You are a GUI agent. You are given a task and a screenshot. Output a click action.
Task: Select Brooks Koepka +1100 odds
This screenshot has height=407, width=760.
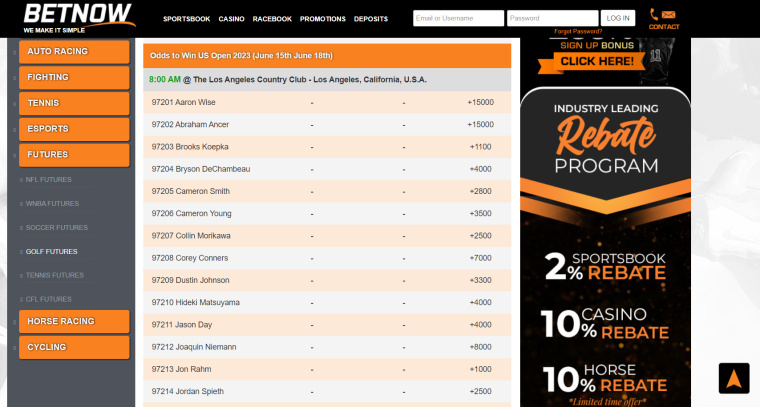(x=480, y=146)
